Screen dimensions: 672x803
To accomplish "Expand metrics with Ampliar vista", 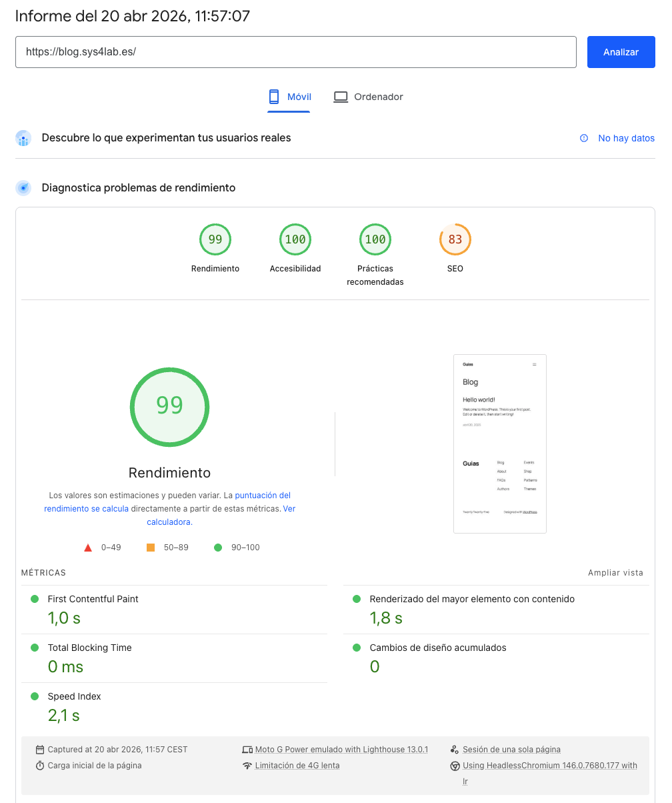I will (x=615, y=573).
